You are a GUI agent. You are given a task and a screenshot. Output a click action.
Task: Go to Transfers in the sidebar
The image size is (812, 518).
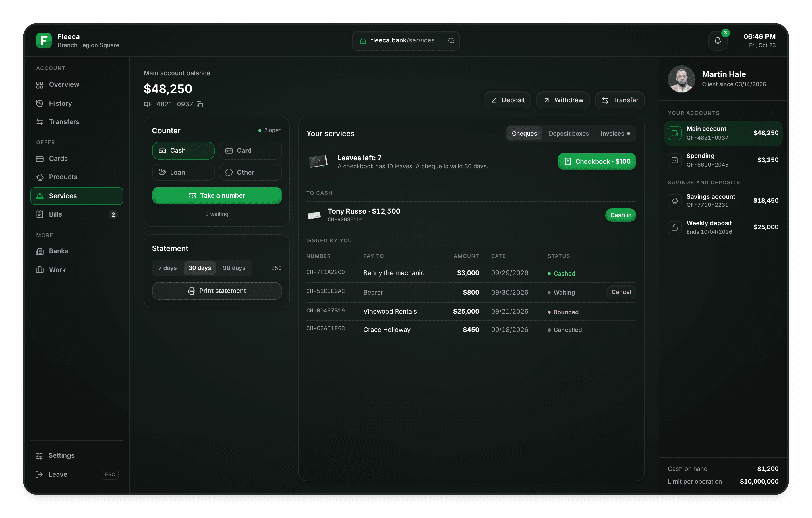click(77, 122)
